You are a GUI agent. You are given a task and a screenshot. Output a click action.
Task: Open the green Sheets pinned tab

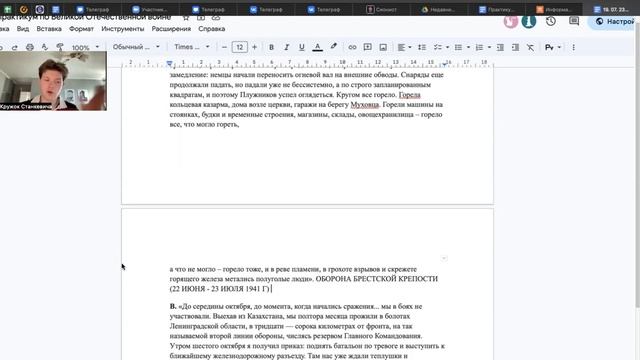coord(8,9)
